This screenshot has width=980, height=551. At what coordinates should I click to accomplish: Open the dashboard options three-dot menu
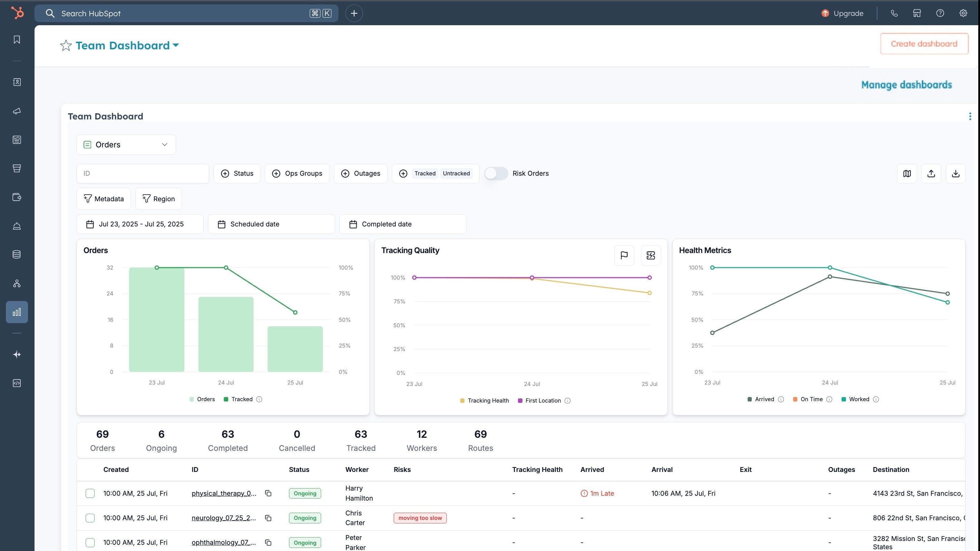pos(970,116)
